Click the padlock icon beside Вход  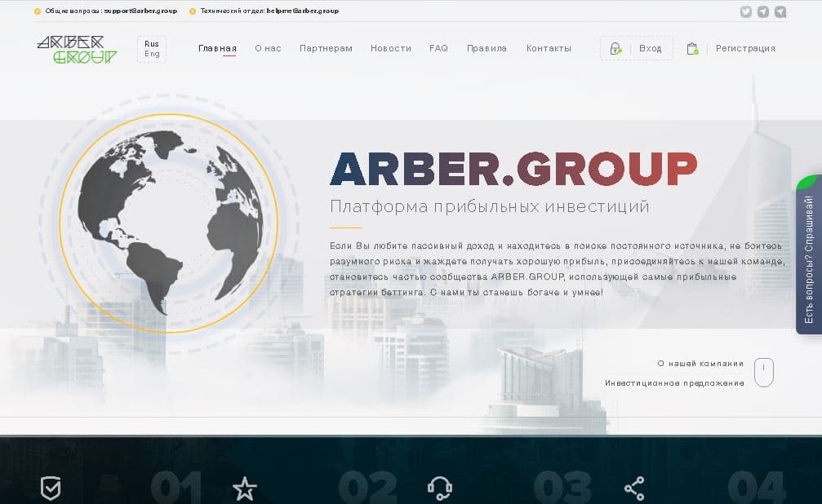pyautogui.click(x=615, y=49)
